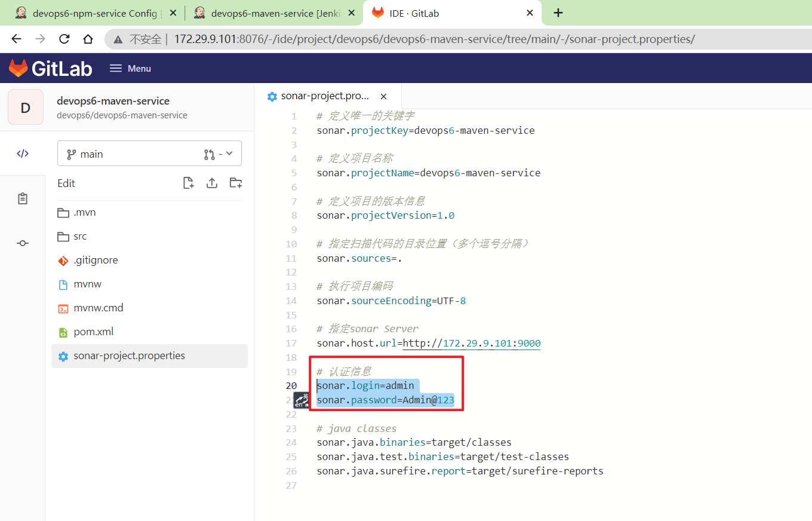The height and width of the screenshot is (521, 812).
Task: Open the Review activity clipboard icon
Action: [23, 198]
